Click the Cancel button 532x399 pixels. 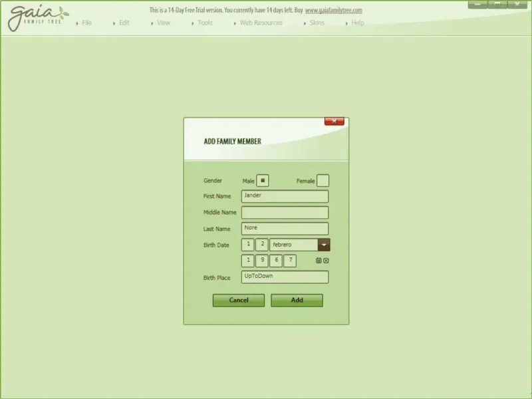point(239,301)
